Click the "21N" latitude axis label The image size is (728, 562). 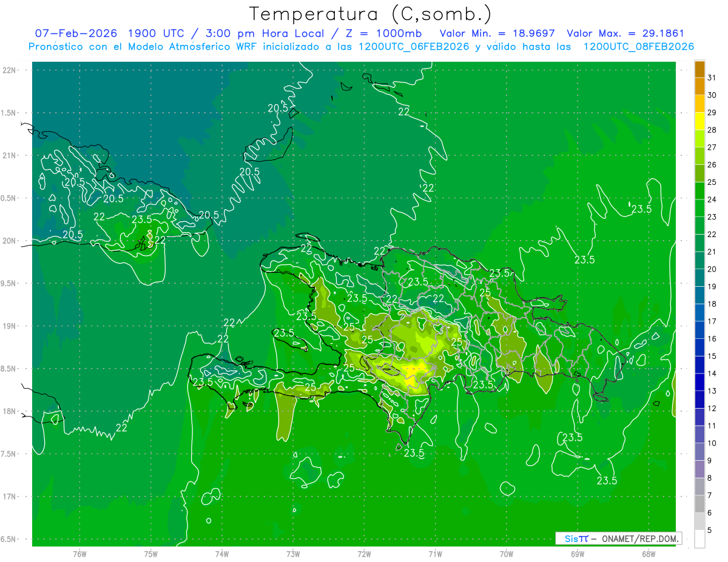10,155
